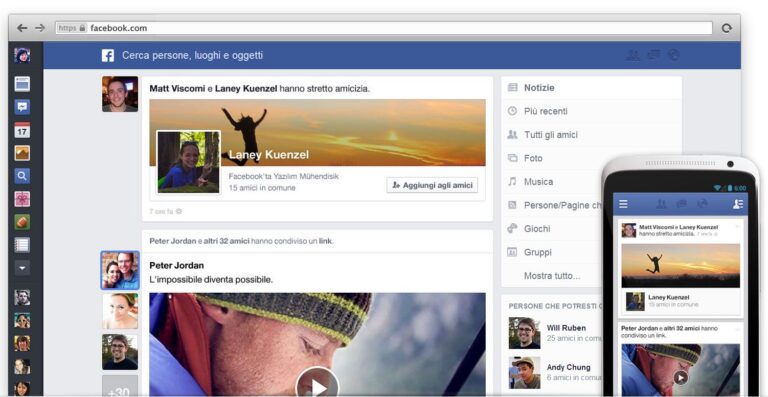
Task: Open the hamburger menu on the phone
Action: [623, 204]
